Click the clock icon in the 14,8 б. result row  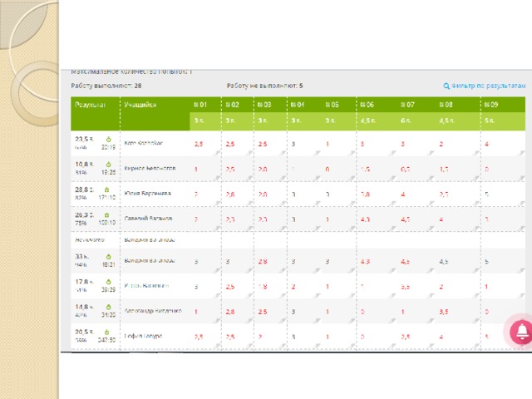[109, 308]
